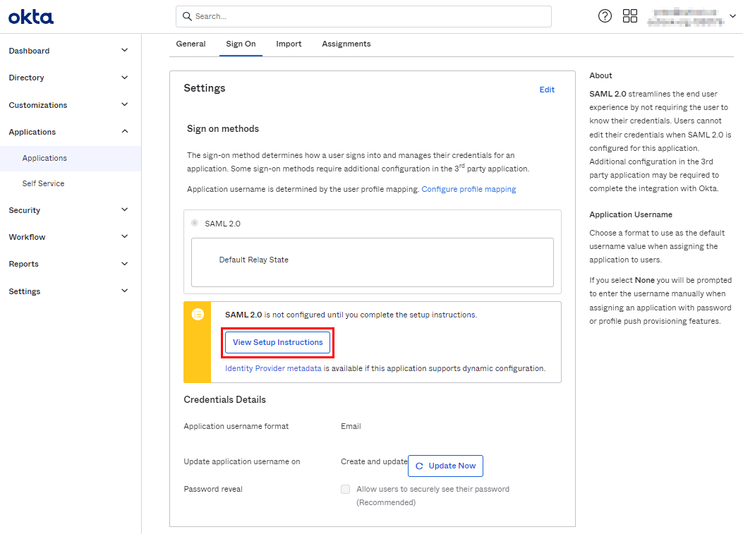Click the yellow setup notice icon
This screenshot has height=534, width=743.
(x=198, y=314)
